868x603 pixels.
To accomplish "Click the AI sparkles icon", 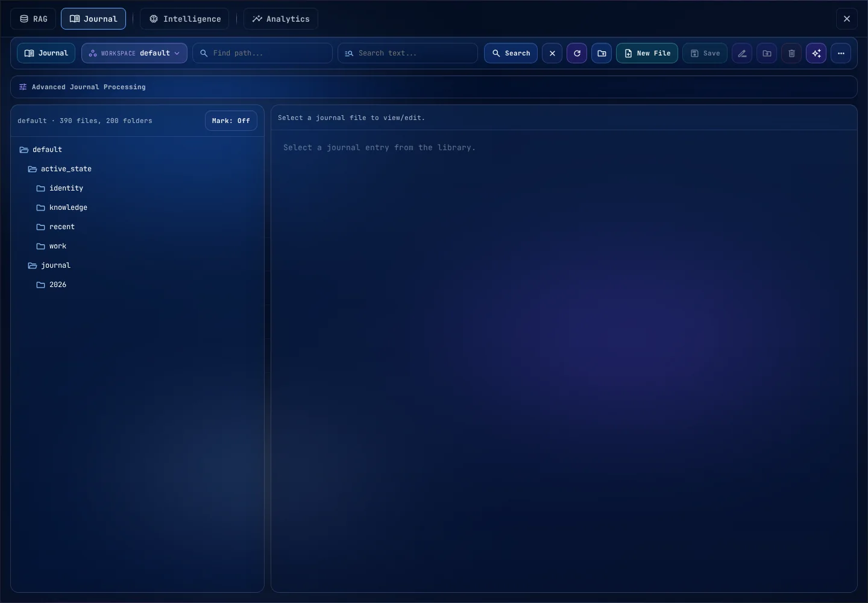I will click(x=816, y=53).
